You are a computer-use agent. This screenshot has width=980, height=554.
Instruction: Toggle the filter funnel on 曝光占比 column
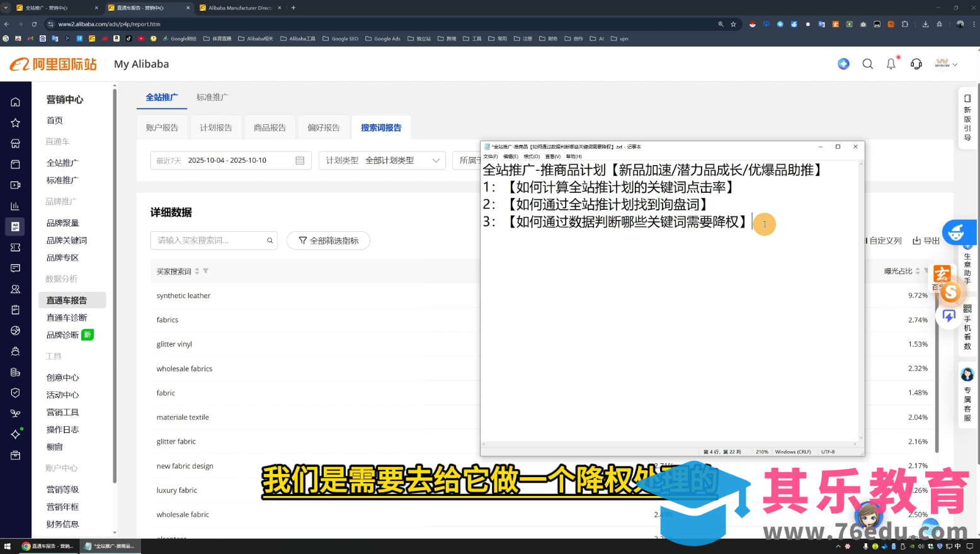click(927, 271)
